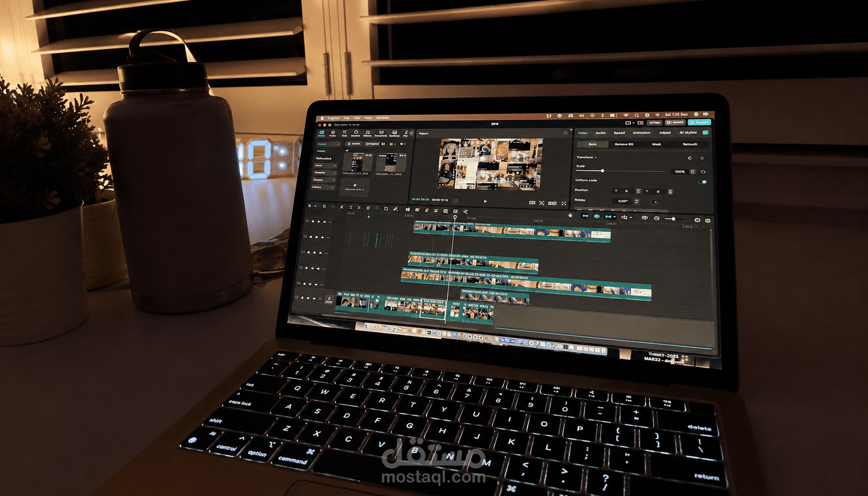Click the teal Export button
This screenshot has width=868, height=496.
coord(700,122)
